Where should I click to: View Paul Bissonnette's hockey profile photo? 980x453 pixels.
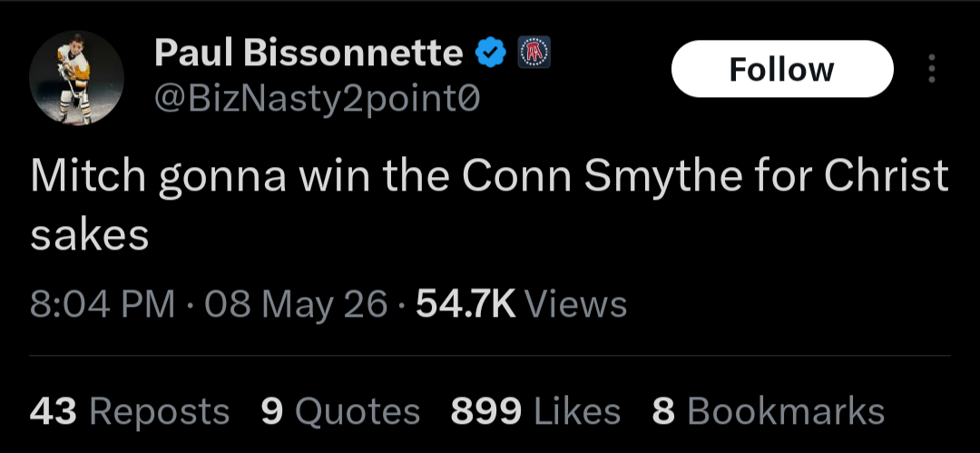point(76,77)
